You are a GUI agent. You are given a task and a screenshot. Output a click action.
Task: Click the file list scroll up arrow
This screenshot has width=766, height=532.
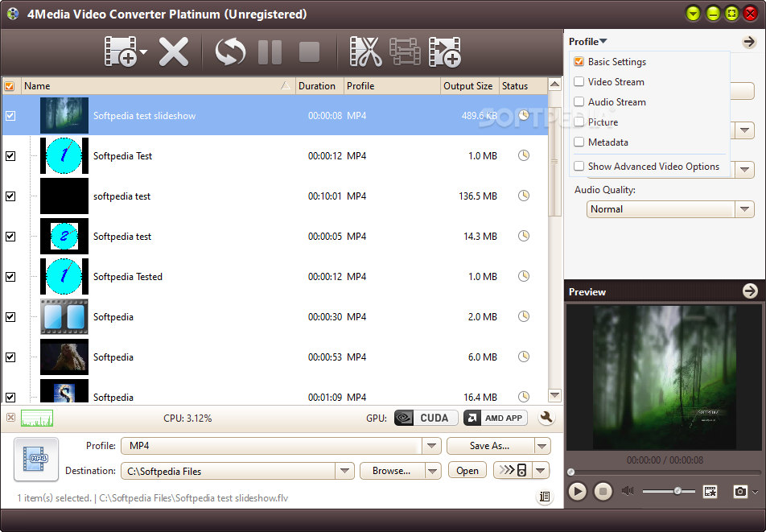(554, 85)
